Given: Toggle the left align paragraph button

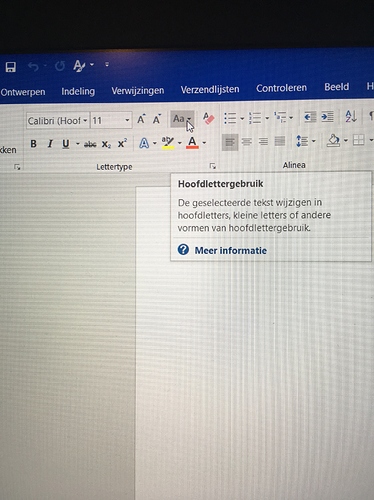Looking at the screenshot, I should [x=230, y=142].
